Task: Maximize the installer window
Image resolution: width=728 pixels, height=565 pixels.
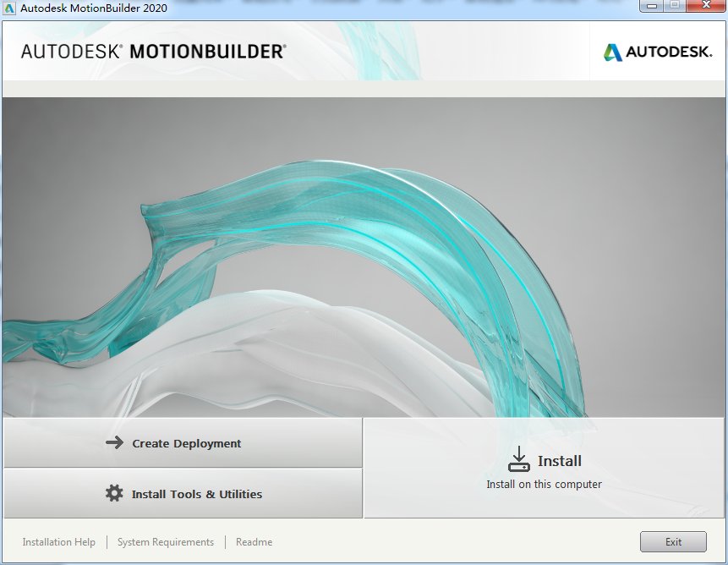Action: pos(675,6)
